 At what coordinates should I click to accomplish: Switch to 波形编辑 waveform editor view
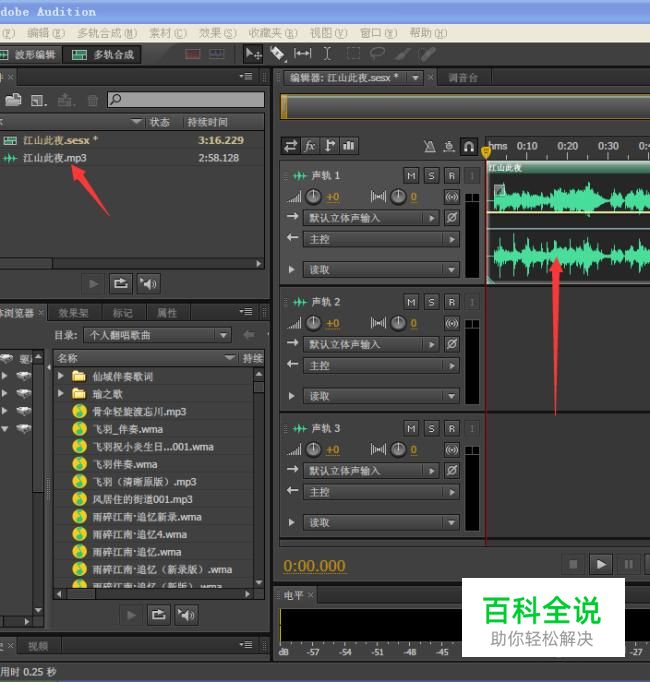(29, 55)
